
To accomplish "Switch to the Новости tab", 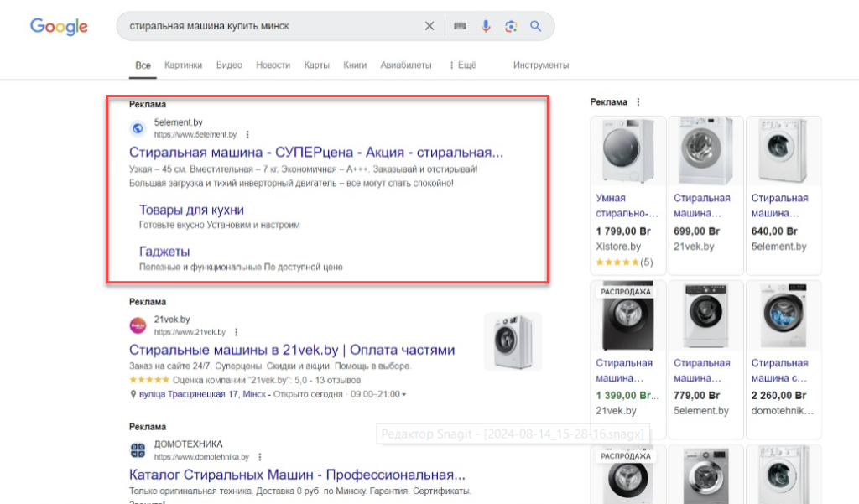I will coord(273,65).
